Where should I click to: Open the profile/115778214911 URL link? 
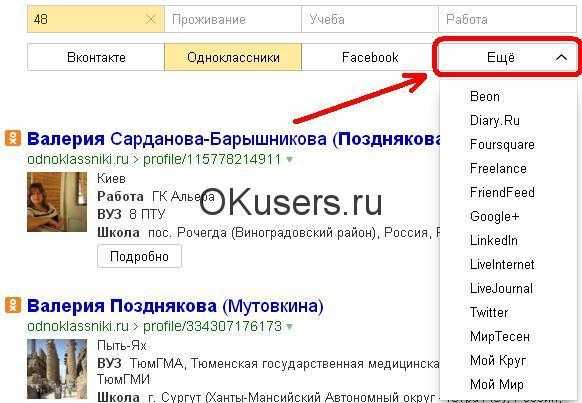point(212,159)
